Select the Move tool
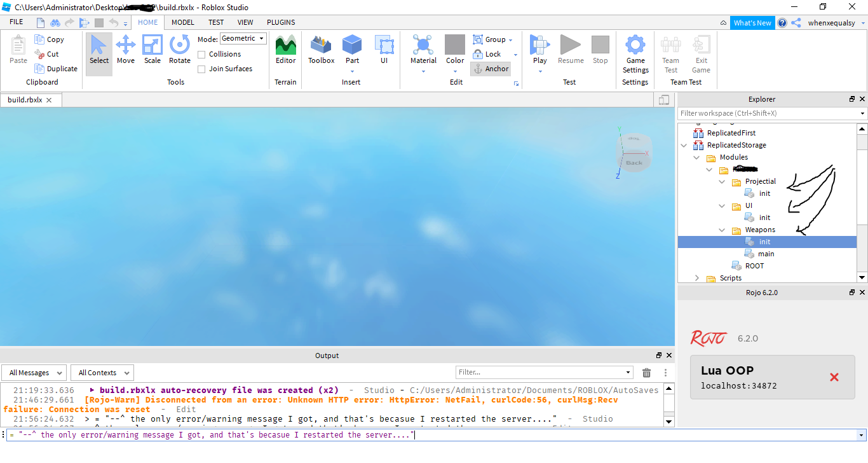This screenshot has height=463, width=868. (126, 50)
